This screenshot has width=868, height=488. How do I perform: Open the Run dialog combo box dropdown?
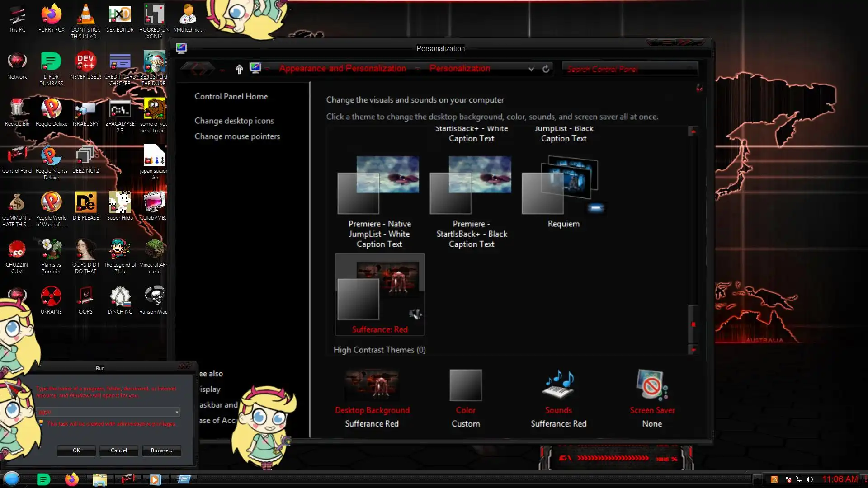click(177, 412)
